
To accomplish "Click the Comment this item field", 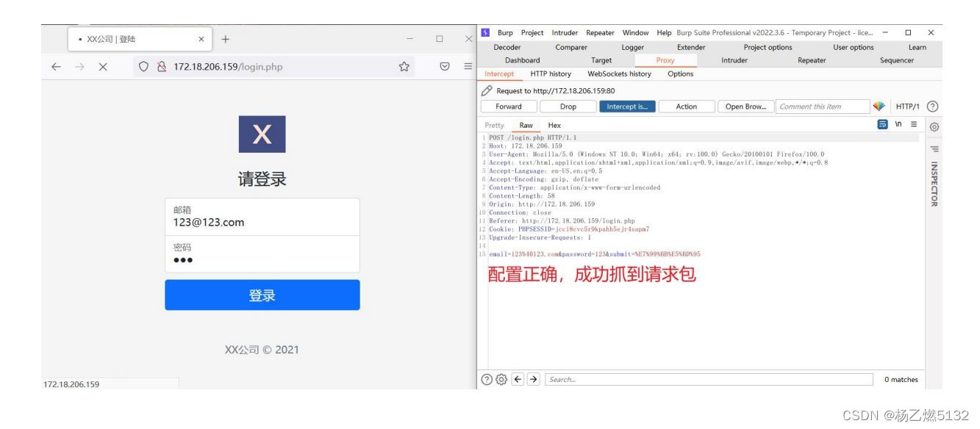I will (x=821, y=107).
